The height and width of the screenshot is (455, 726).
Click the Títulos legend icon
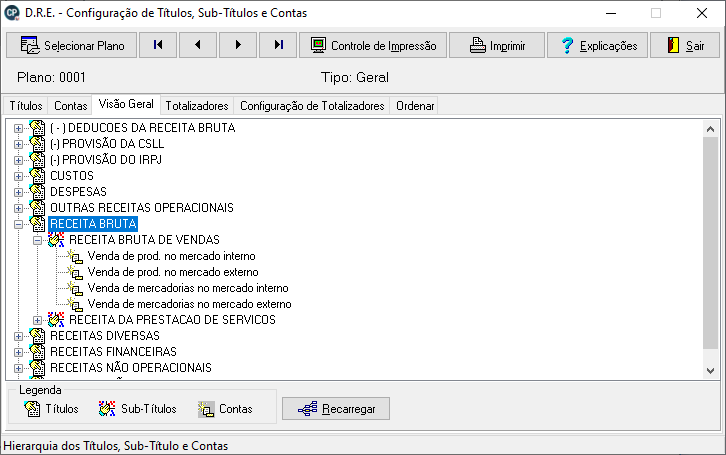pyautogui.click(x=32, y=409)
